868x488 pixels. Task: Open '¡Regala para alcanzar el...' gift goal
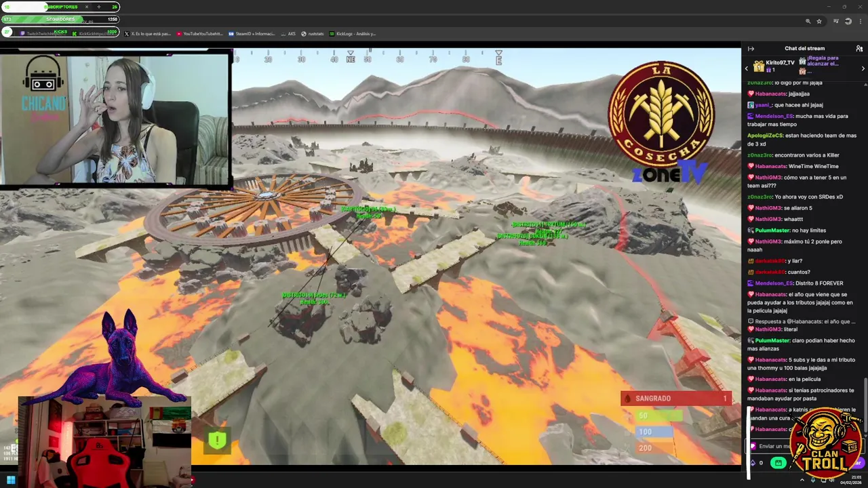point(822,61)
